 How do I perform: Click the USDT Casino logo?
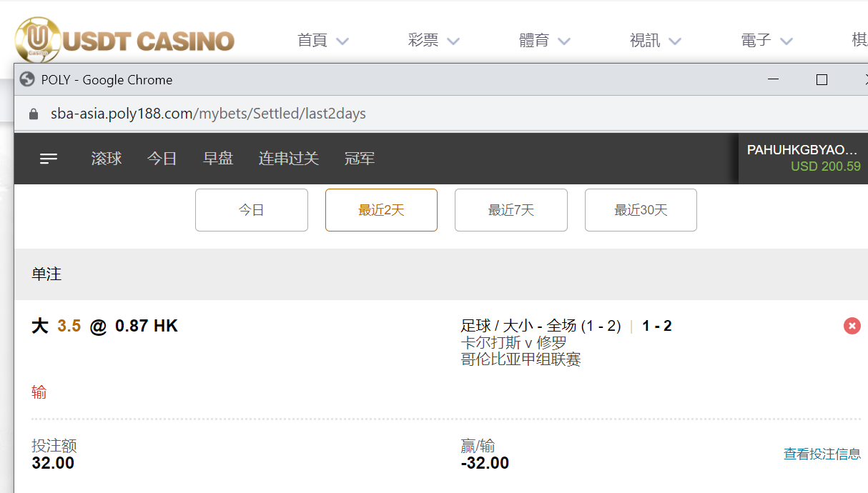coord(125,40)
